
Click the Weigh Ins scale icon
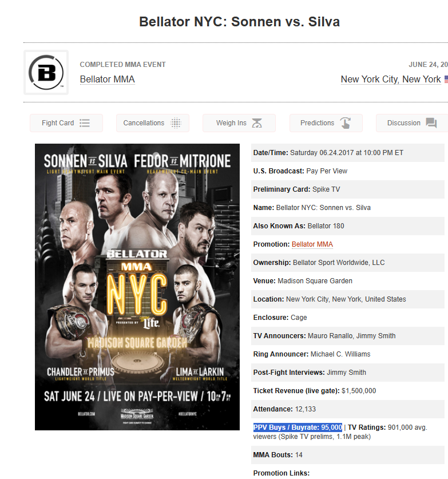257,123
